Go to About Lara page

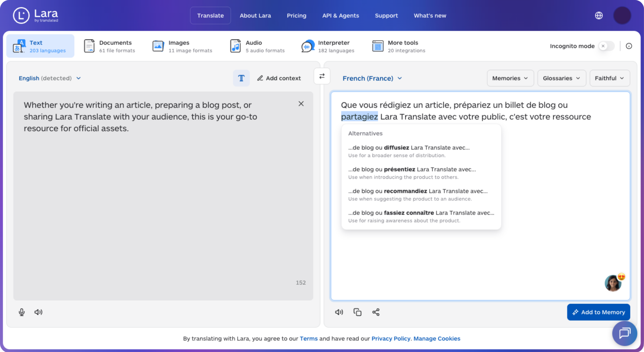(x=255, y=16)
